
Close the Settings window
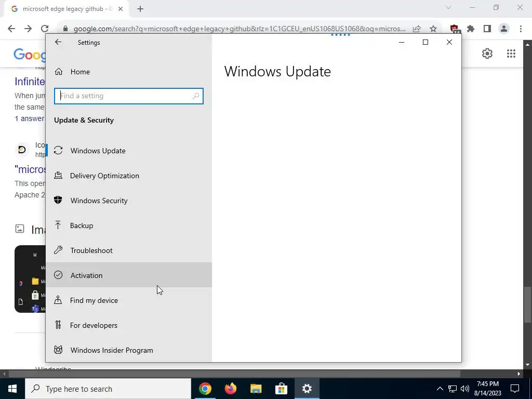pos(449,42)
